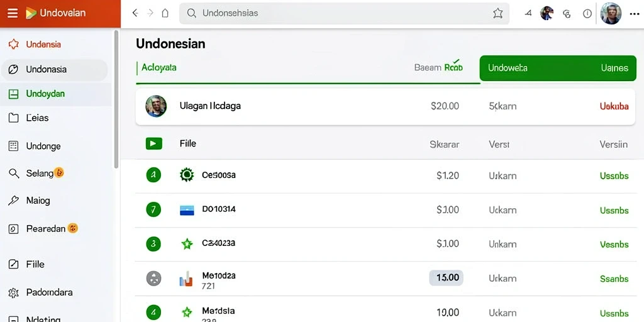Switch to the Acloyata tab
Screen dimensions: 644x322
point(159,67)
